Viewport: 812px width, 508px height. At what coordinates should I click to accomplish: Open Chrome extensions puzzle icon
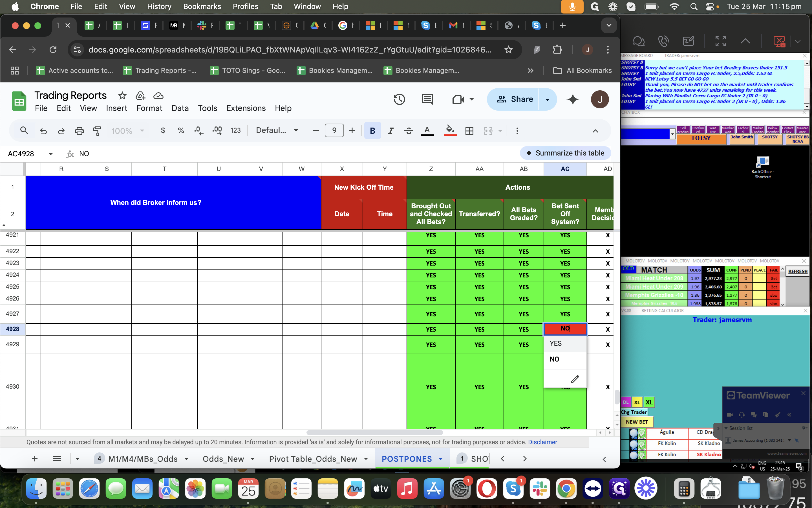pos(557,50)
